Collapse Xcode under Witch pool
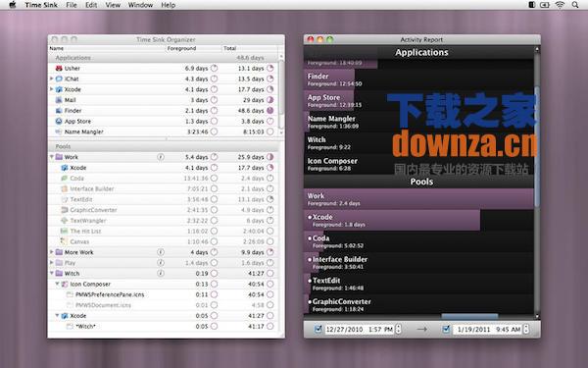 pyautogui.click(x=57, y=315)
